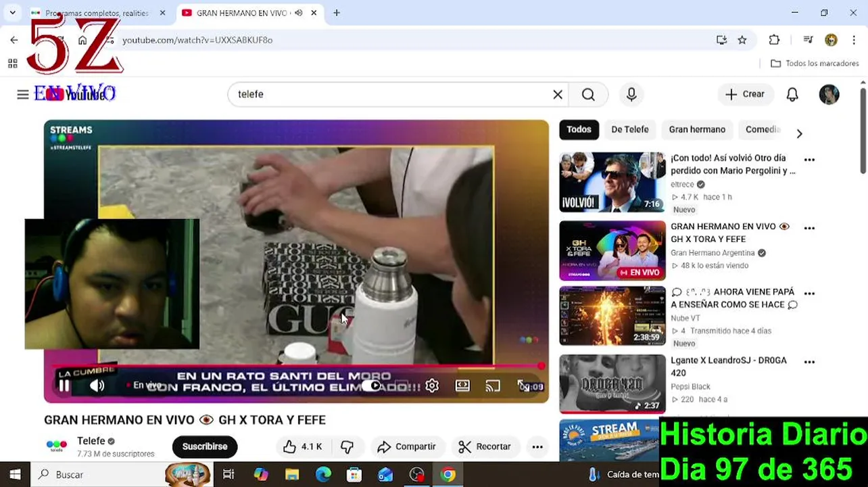Close the GRAN HERMANO EN VIVO tab
Screen dimensions: 868x487
tap(314, 13)
